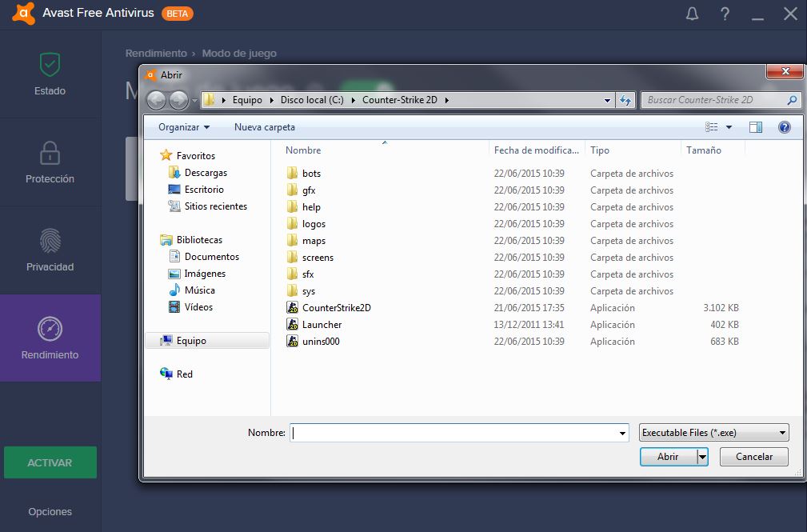Click Nueva carpeta in toolbar
The width and height of the screenshot is (807, 532).
point(265,127)
